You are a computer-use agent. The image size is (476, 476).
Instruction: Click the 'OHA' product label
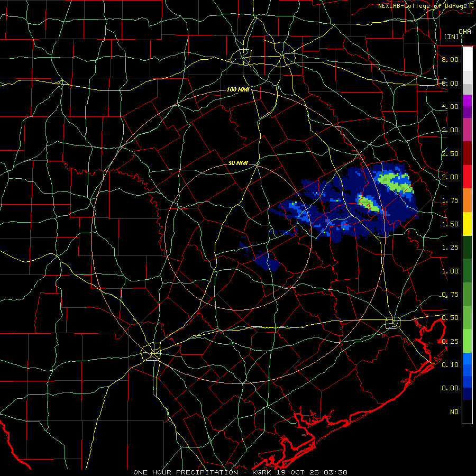(465, 32)
